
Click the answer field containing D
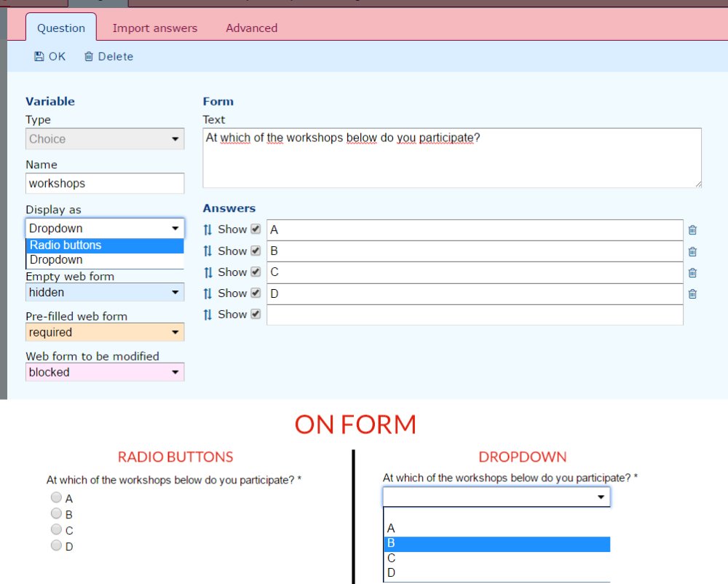(x=475, y=294)
